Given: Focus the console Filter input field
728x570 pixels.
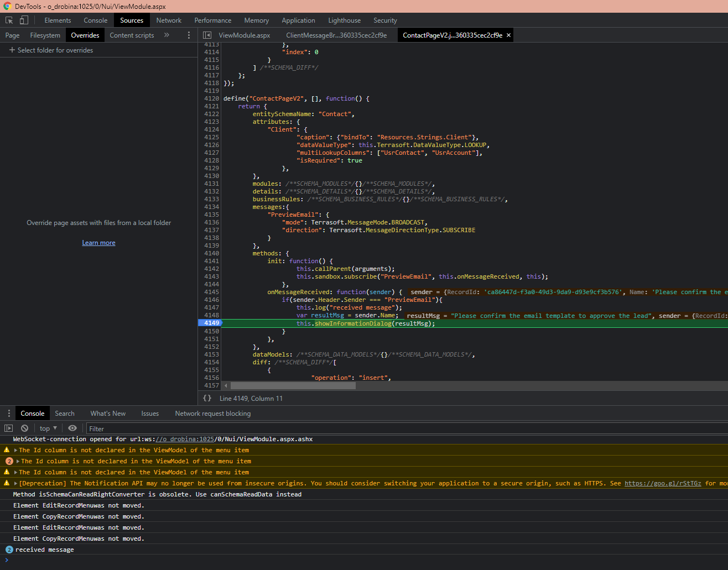Looking at the screenshot, I should [387, 428].
